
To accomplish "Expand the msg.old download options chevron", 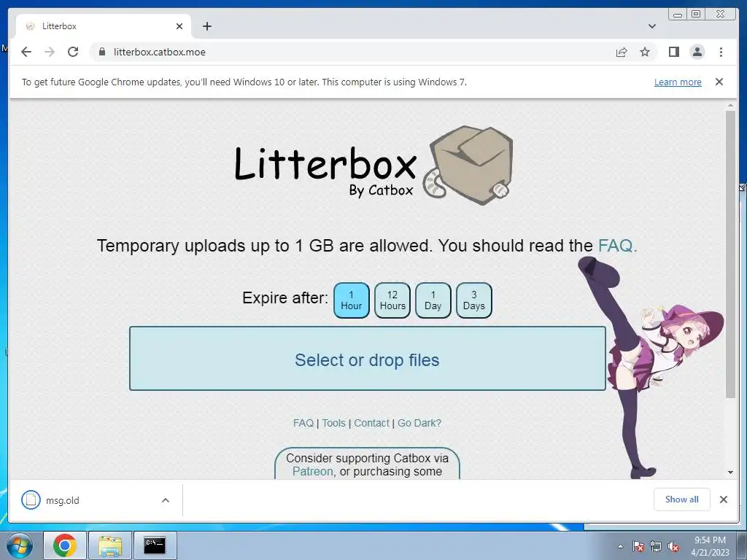I will 166,500.
